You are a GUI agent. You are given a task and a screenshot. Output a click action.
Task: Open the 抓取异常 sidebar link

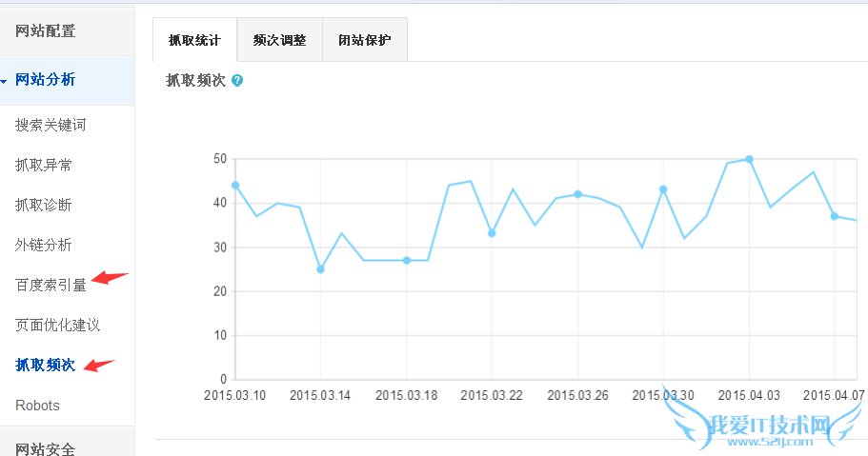(43, 165)
